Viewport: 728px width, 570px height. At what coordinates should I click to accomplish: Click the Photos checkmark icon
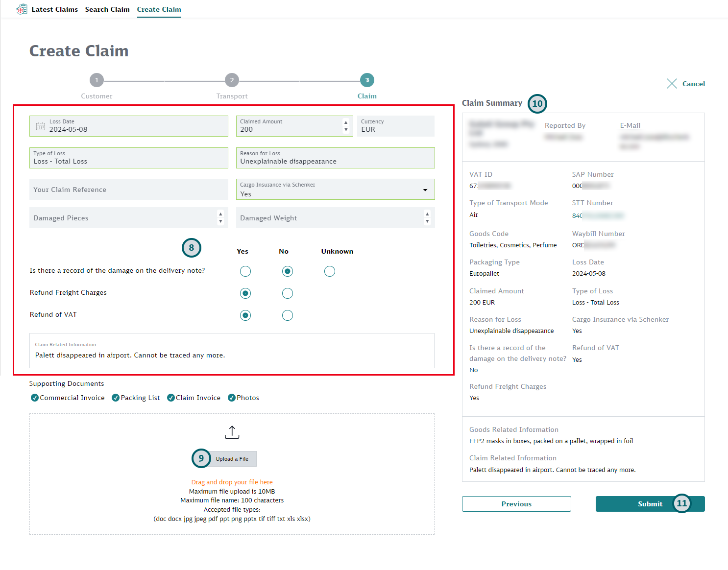click(231, 398)
